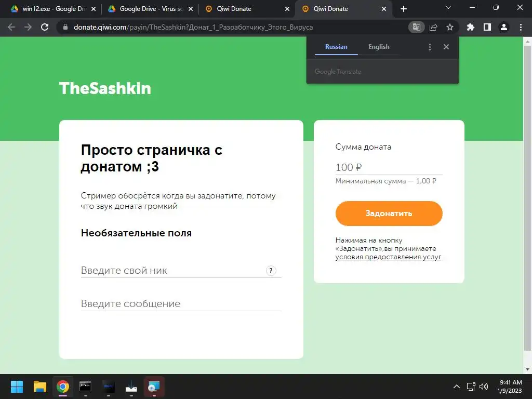The height and width of the screenshot is (399, 532).
Task: Bookmark this page with the star icon
Action: pyautogui.click(x=450, y=27)
